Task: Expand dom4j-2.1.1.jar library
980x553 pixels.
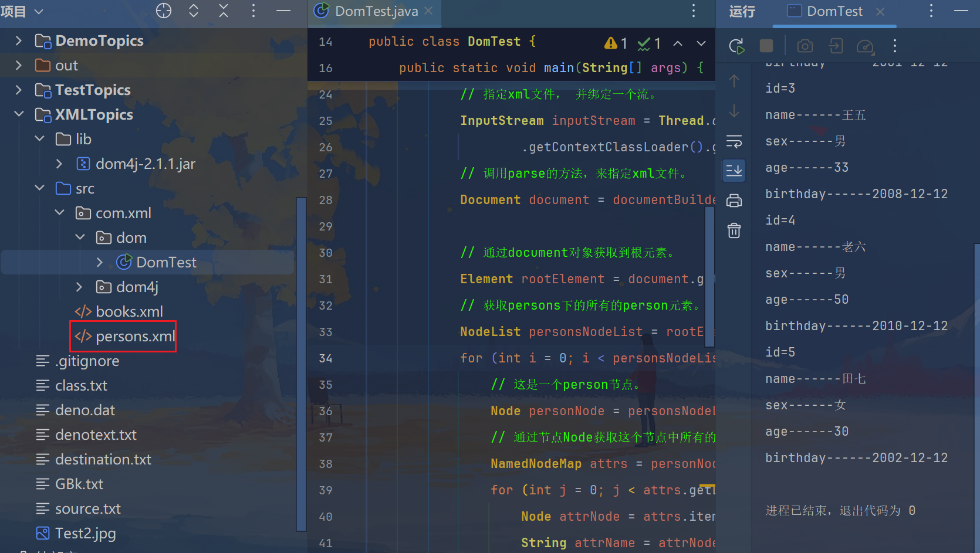Action: click(x=59, y=164)
